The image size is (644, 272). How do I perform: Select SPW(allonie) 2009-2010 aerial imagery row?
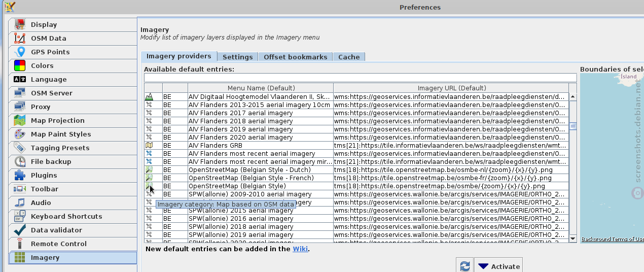356,194
